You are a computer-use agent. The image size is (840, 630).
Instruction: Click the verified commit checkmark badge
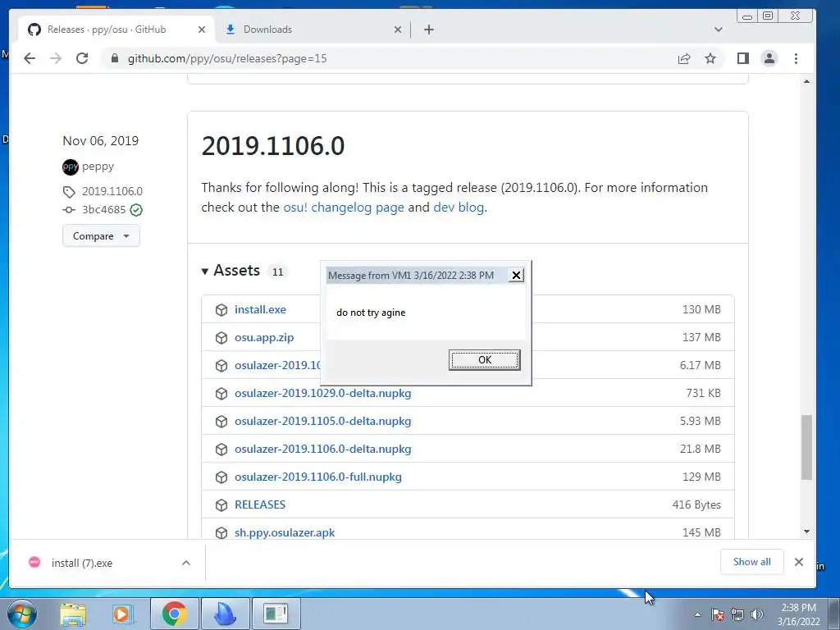click(x=137, y=210)
